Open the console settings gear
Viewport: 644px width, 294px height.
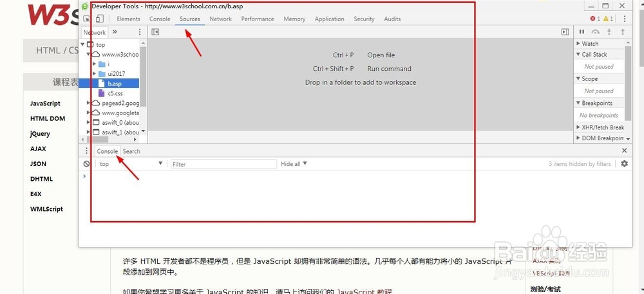point(624,163)
